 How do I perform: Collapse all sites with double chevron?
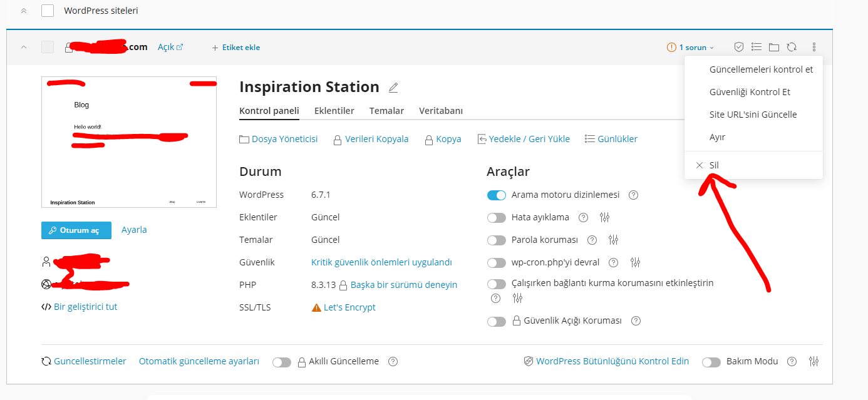24,11
